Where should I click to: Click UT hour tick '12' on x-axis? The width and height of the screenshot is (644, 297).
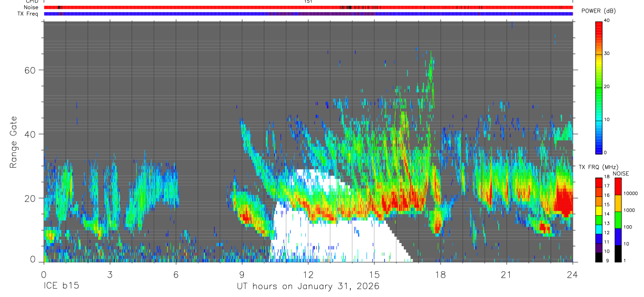[308, 274]
